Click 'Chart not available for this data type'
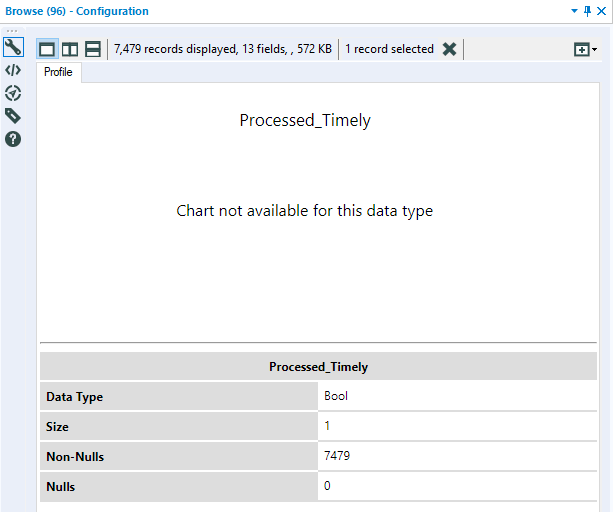This screenshot has width=613, height=512. [x=305, y=211]
